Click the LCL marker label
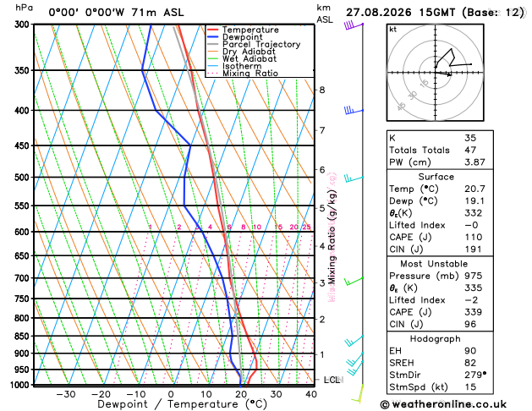Screen dimensions: 532x411 333,380
